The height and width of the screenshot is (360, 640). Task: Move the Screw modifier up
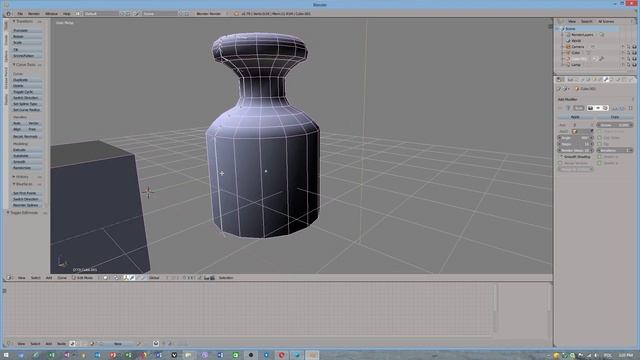coord(616,108)
